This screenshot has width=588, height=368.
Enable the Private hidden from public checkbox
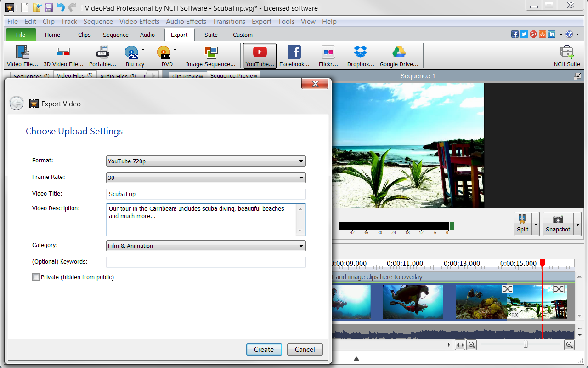tap(36, 277)
